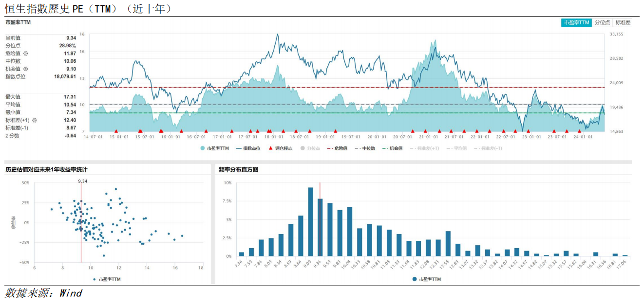Image resolution: width=644 pixels, height=305 pixels.
Task: Switch to the 标准差 tab
Action: click(623, 22)
